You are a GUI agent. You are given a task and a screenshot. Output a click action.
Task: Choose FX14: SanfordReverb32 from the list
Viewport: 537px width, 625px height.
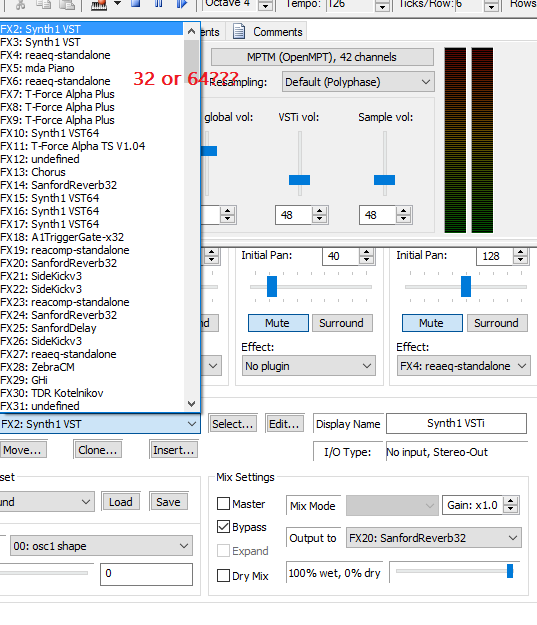point(92,185)
